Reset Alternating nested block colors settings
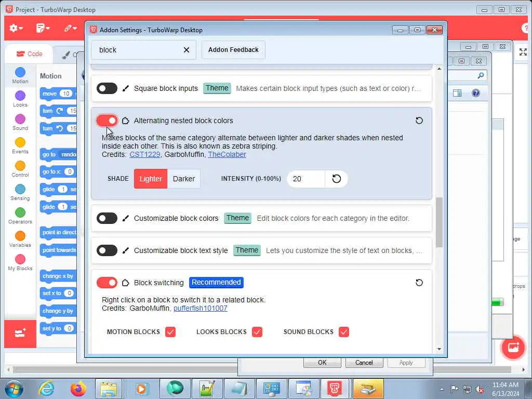532x399 pixels. pyautogui.click(x=419, y=121)
